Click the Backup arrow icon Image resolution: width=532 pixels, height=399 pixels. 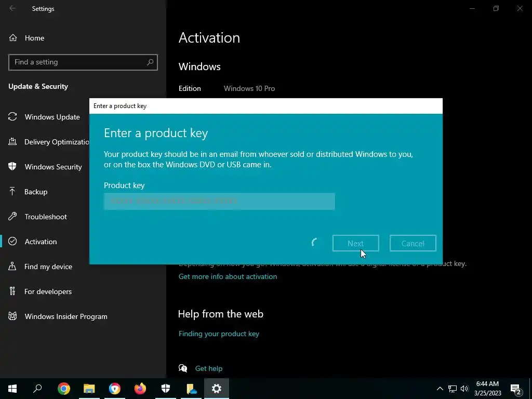(x=12, y=191)
